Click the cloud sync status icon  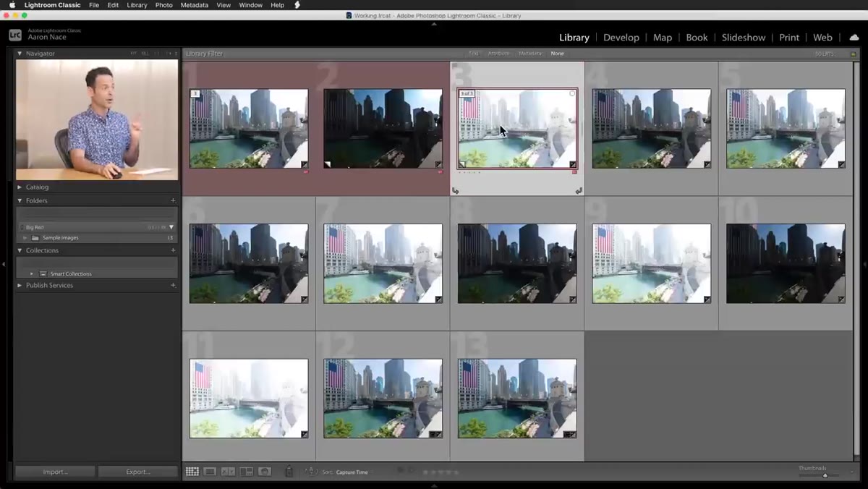tap(854, 38)
